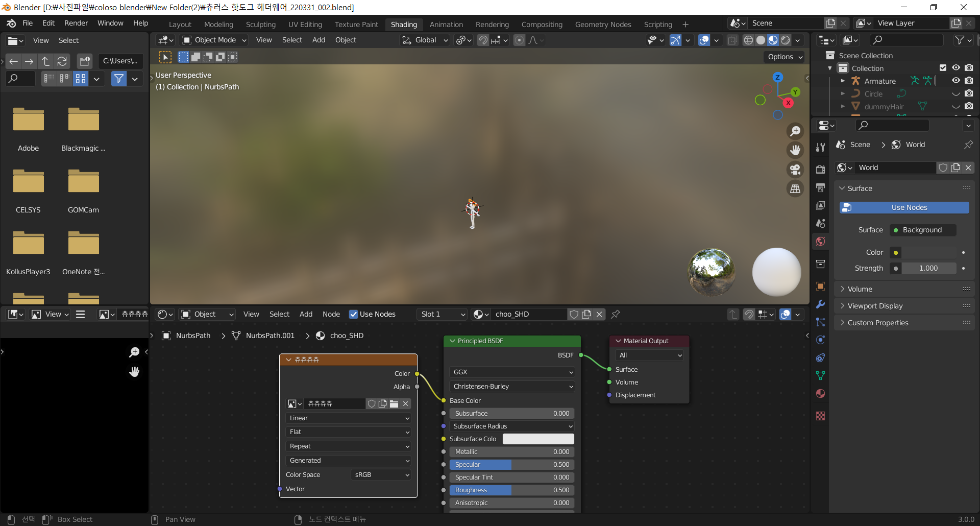The height and width of the screenshot is (526, 980).
Task: Click Options button in viewport
Action: [785, 57]
